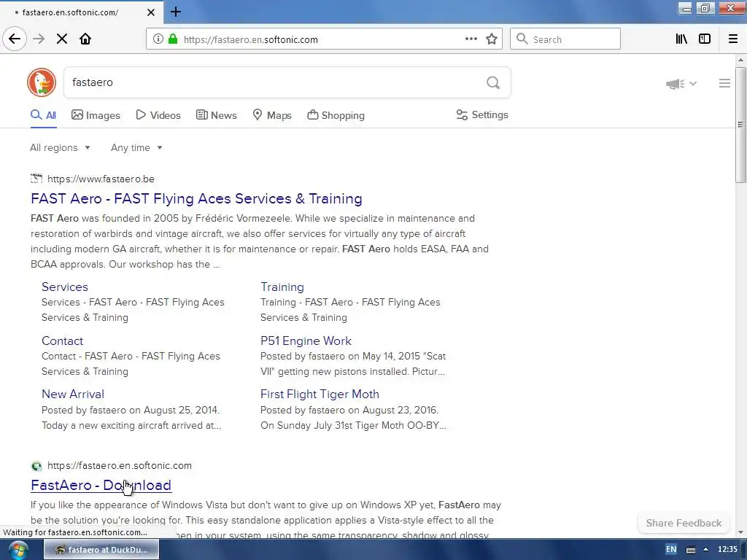Click the forward navigation arrow

coord(39,39)
